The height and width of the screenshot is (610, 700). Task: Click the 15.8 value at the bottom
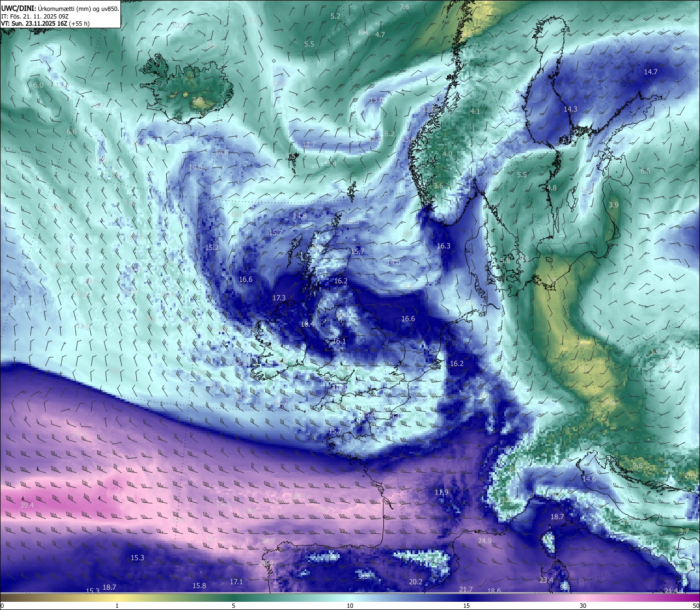[x=199, y=585]
